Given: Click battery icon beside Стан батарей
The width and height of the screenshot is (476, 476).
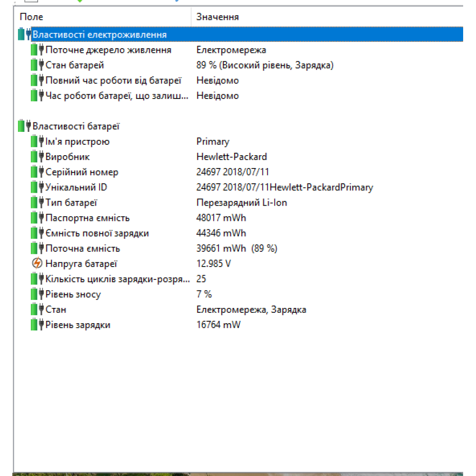Looking at the screenshot, I should [x=37, y=65].
